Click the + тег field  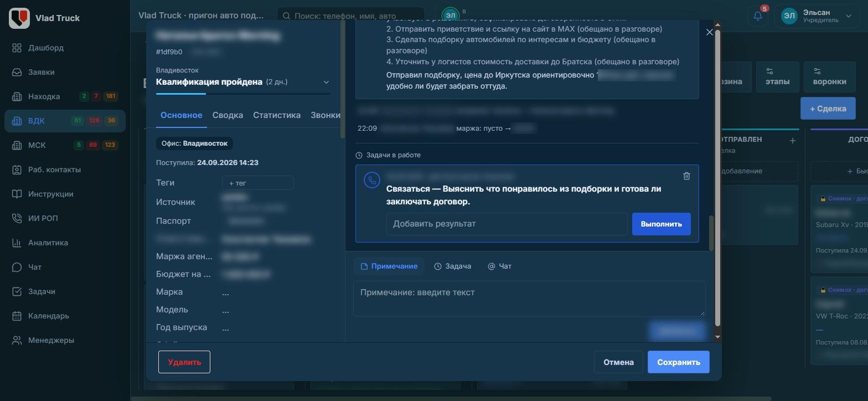[257, 183]
